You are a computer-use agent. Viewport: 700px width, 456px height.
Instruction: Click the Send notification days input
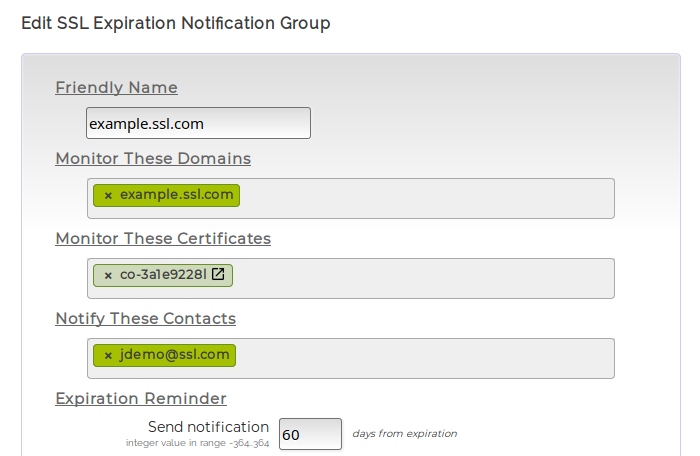(310, 435)
